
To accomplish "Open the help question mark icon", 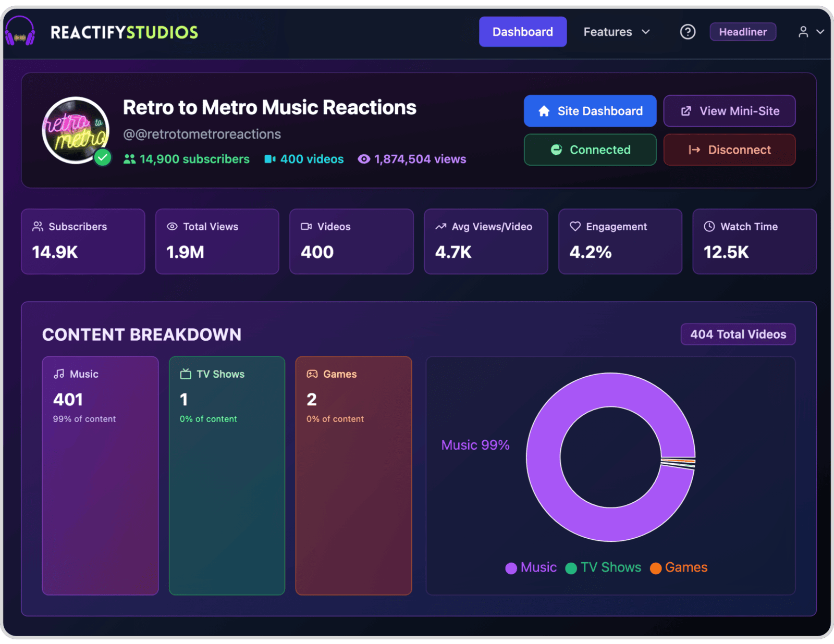I will point(688,32).
